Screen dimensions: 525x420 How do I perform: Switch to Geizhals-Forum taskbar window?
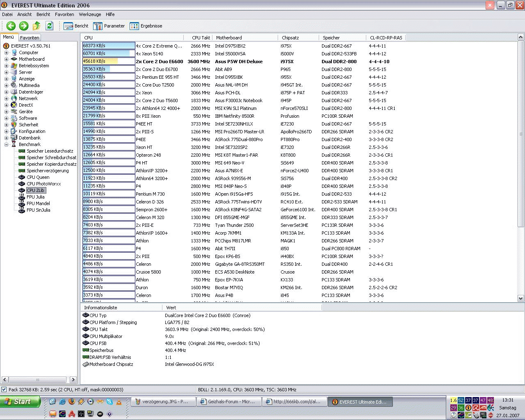pyautogui.click(x=228, y=402)
